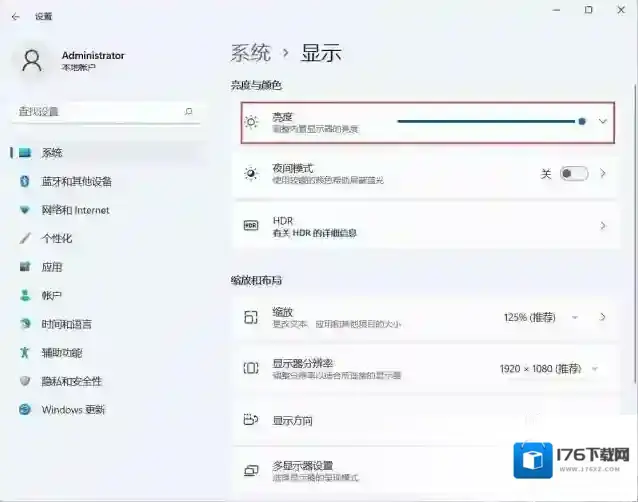Open the 1920 × 1080 resolution dropdown
The height and width of the screenshot is (502, 638).
pyautogui.click(x=548, y=369)
